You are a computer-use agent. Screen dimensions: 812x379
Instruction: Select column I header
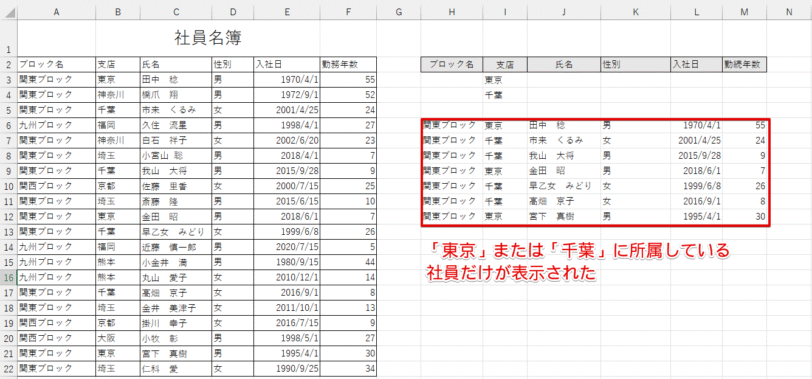(x=505, y=12)
